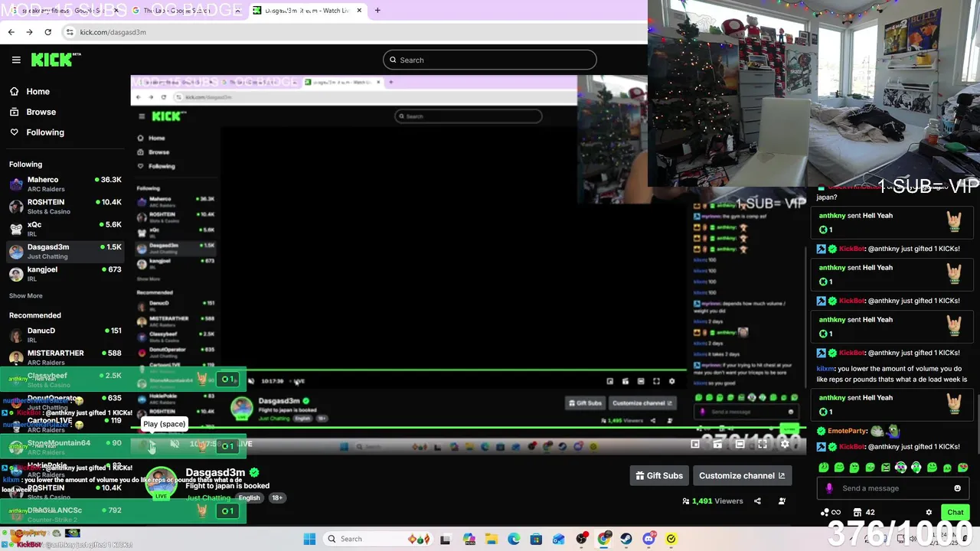Open Discord from the taskbar
This screenshot has width=980, height=551.
pos(648,539)
